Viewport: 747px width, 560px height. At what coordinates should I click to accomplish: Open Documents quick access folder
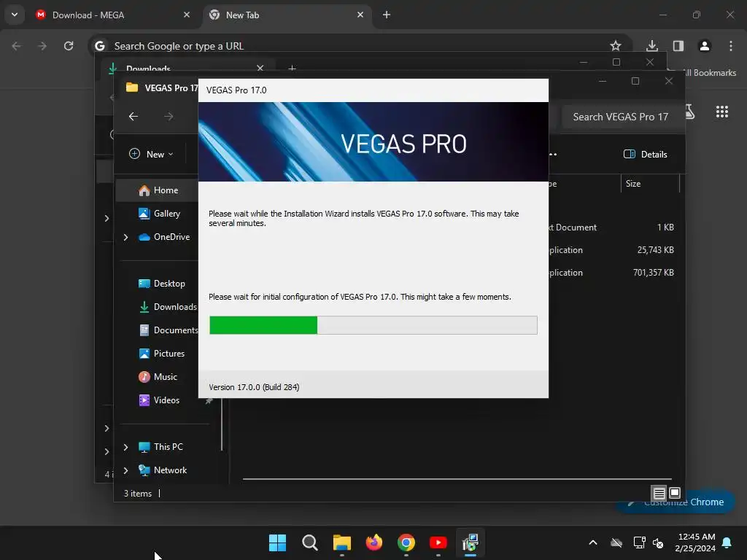point(175,330)
